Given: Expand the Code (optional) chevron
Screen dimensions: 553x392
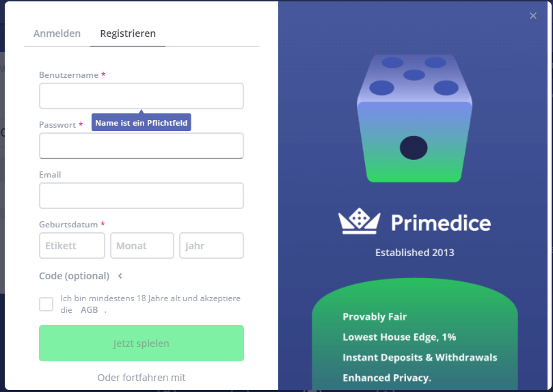Looking at the screenshot, I should [120, 276].
